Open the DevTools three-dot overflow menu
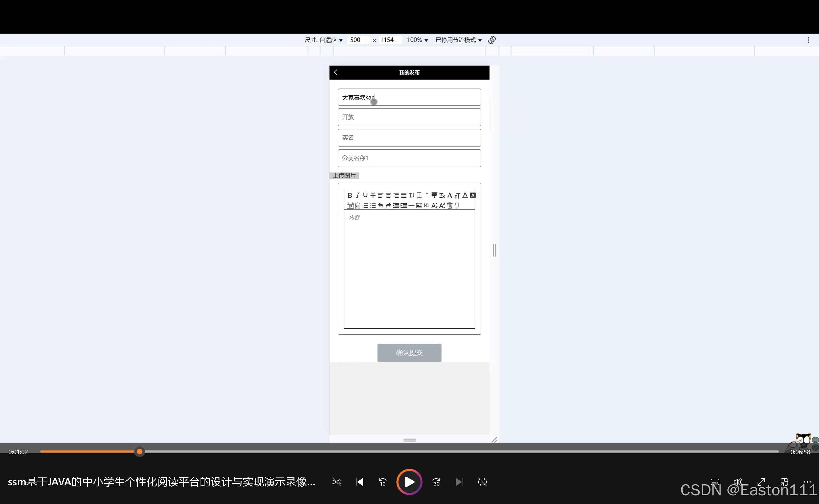This screenshot has height=504, width=819. pyautogui.click(x=808, y=40)
